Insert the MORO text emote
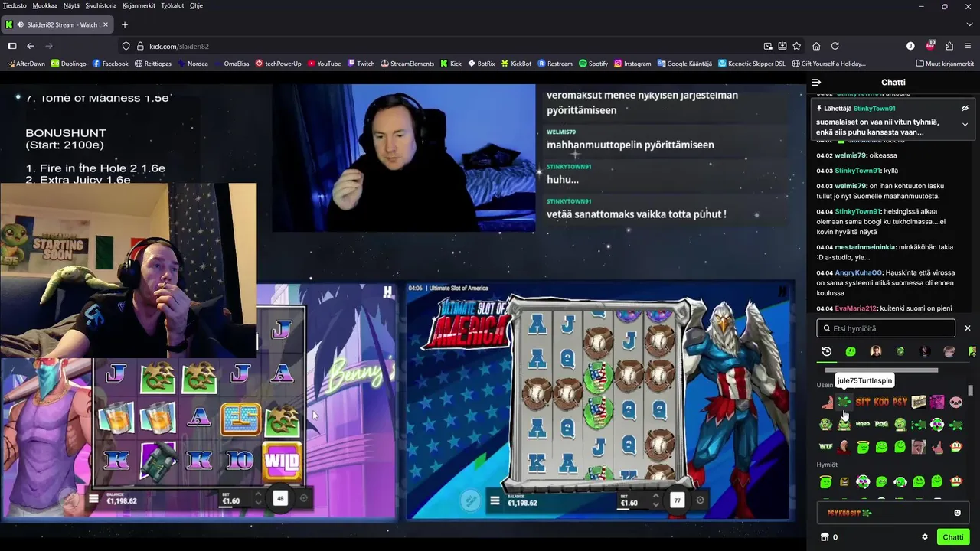The image size is (980, 551). [x=863, y=424]
